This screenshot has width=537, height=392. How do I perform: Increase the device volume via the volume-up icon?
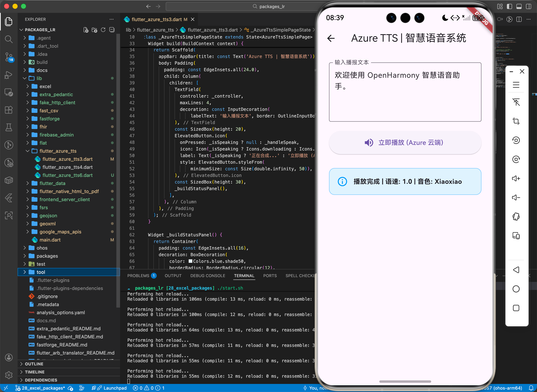pos(516,178)
